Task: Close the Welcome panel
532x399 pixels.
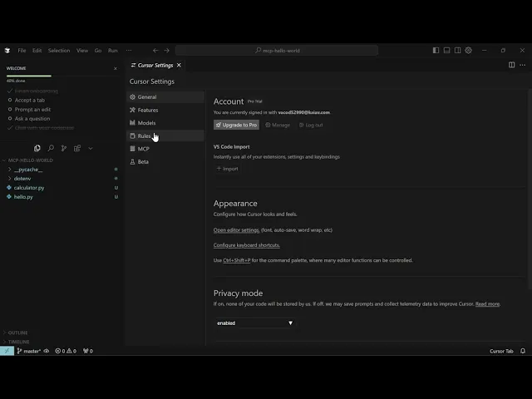Action: pos(116,68)
